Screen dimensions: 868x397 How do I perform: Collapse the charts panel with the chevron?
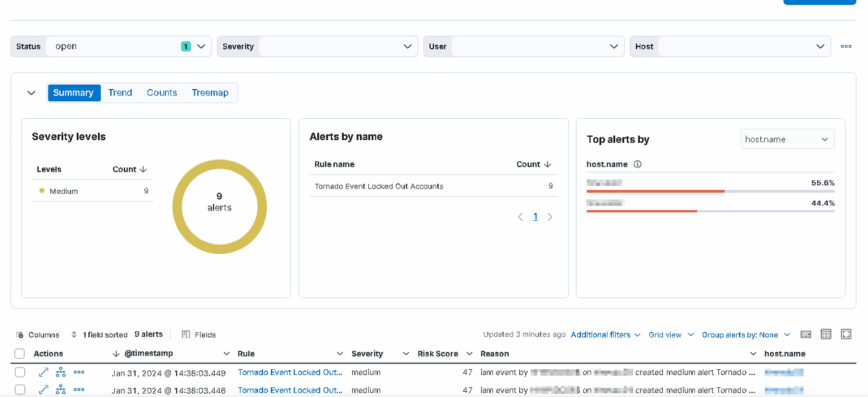coord(31,92)
